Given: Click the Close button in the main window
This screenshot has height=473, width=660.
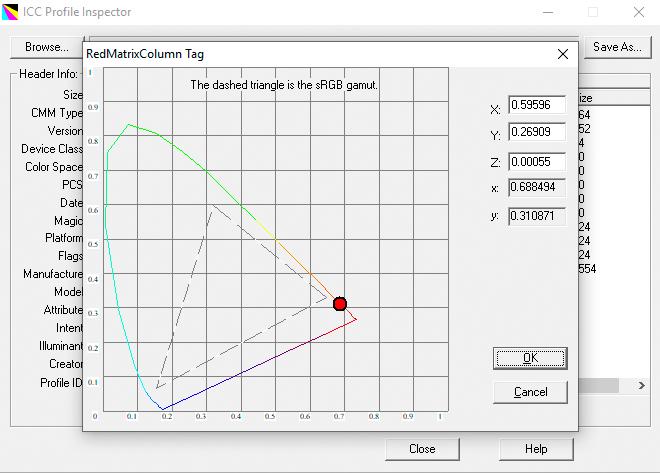Looking at the screenshot, I should click(422, 449).
